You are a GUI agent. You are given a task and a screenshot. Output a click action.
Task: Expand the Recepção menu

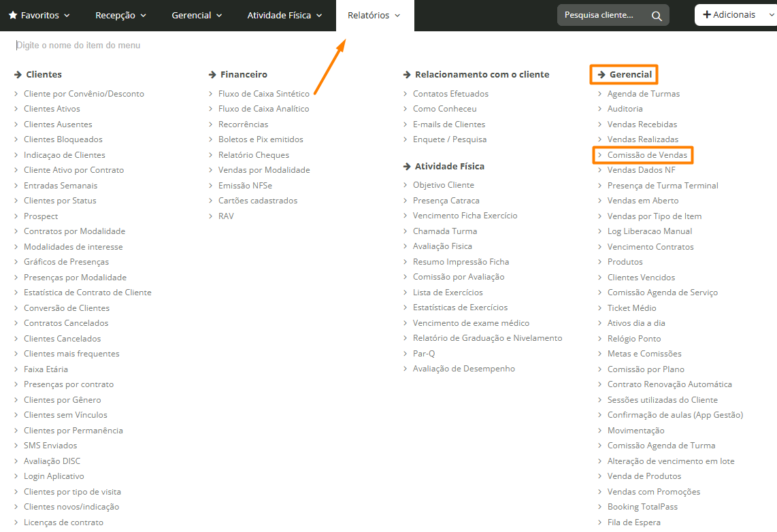click(121, 16)
